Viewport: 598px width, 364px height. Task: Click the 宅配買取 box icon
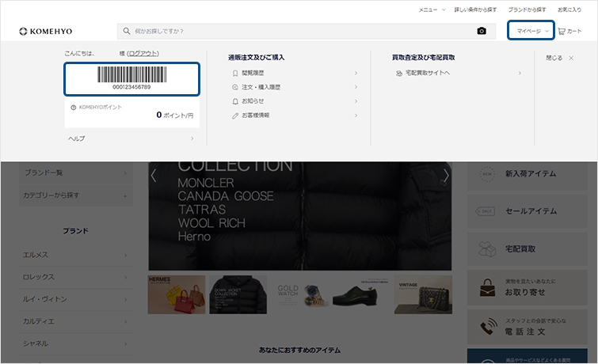pos(486,249)
